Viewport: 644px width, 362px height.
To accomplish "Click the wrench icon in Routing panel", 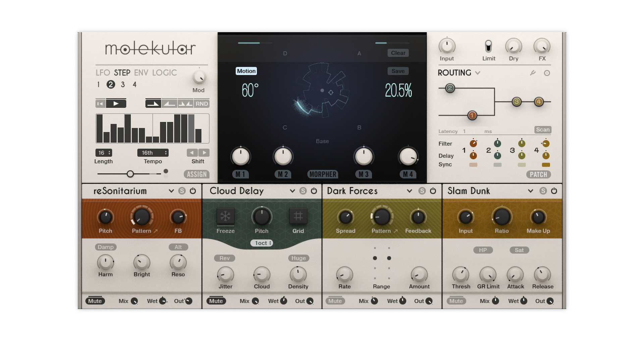I will click(533, 73).
